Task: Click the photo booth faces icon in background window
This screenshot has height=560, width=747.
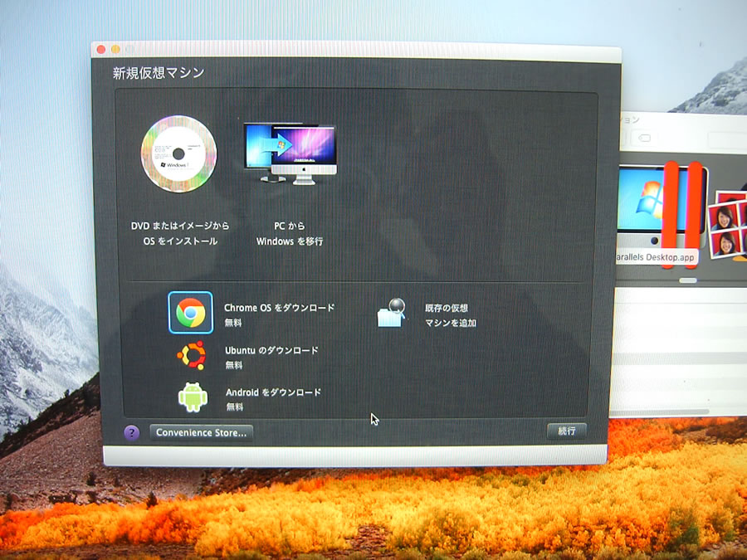Action: tap(727, 224)
